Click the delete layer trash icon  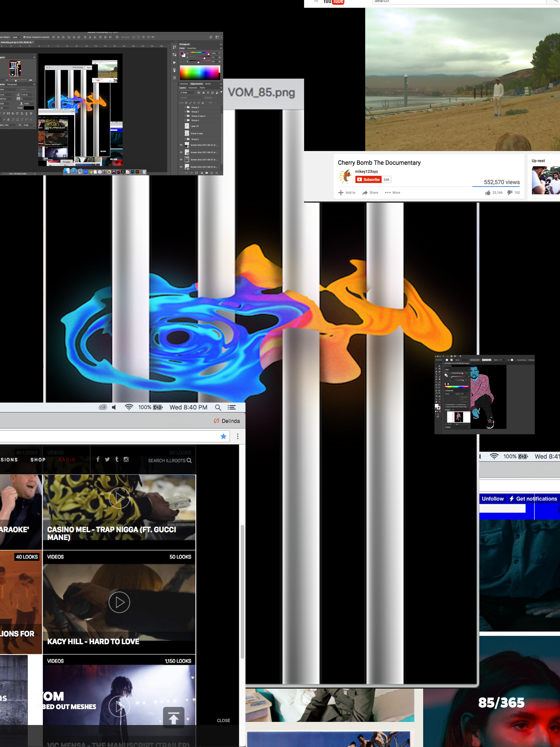tap(217, 173)
